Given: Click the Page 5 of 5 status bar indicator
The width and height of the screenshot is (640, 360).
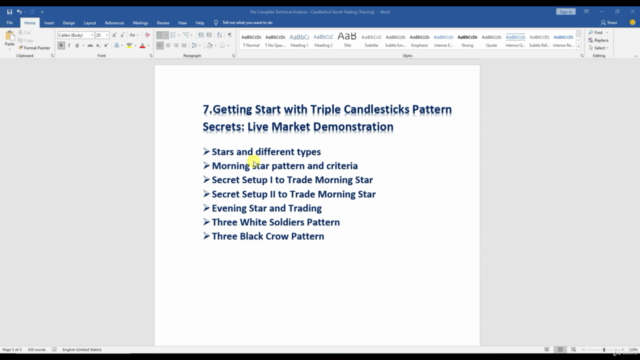Looking at the screenshot, I should (x=12, y=349).
